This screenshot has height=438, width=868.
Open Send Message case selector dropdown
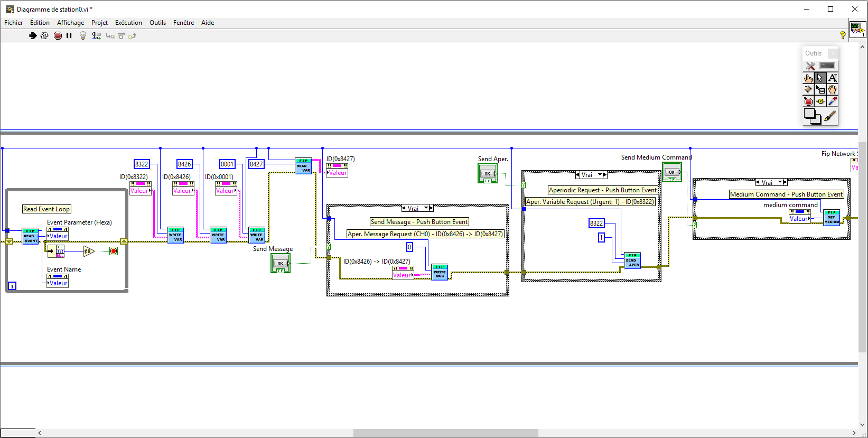click(426, 208)
